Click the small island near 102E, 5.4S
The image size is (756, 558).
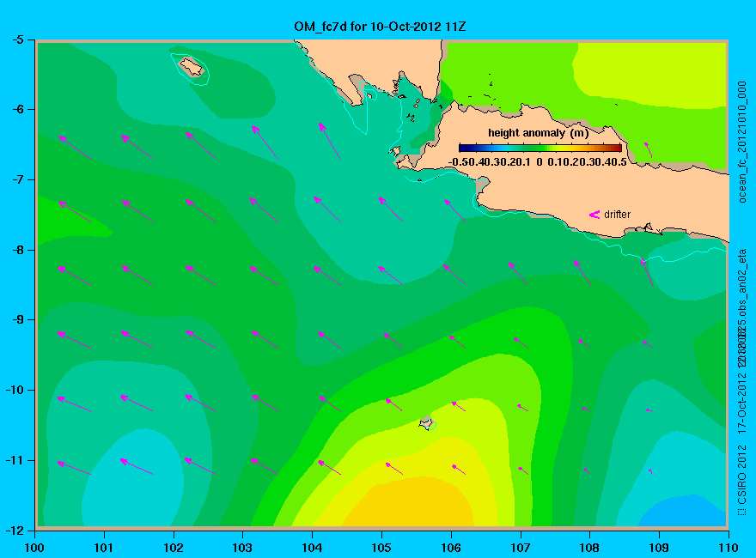coord(192,66)
